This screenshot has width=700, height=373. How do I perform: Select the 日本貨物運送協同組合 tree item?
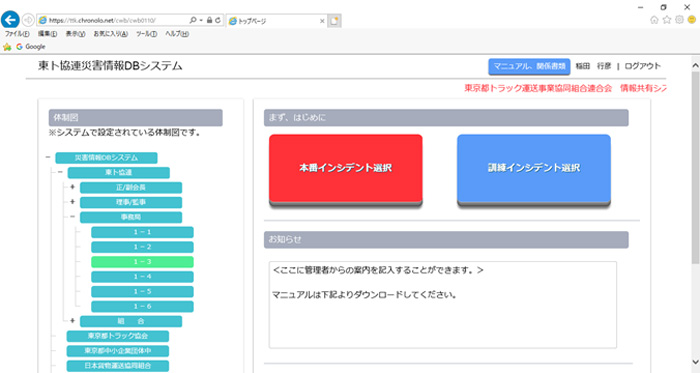click(118, 365)
